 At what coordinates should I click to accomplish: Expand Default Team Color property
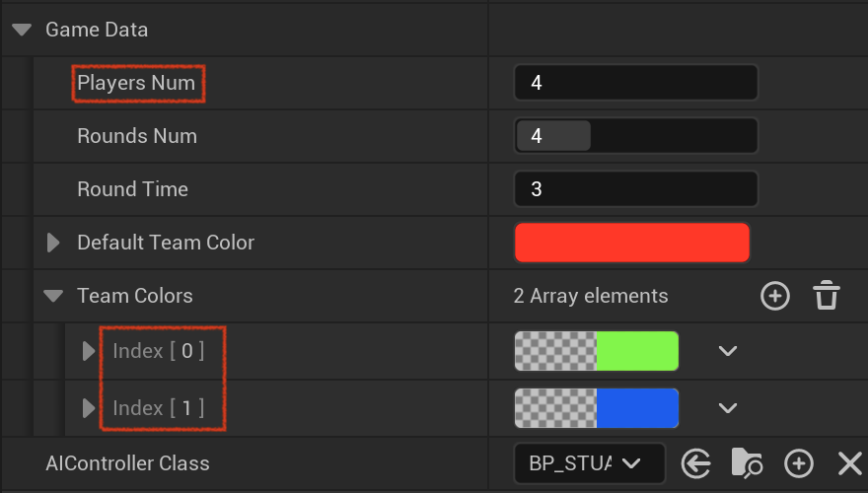(x=53, y=243)
